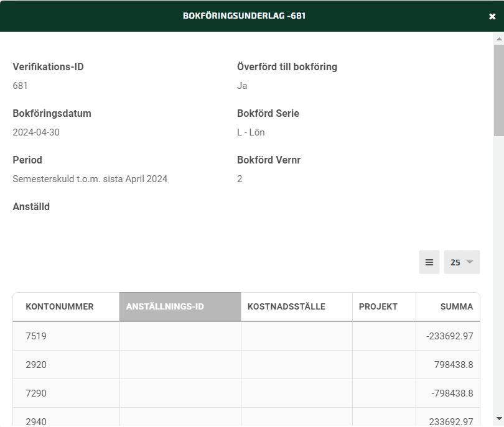This screenshot has width=504, height=427.
Task: Sort by the Kostnadsställe column header
Action: 286,306
